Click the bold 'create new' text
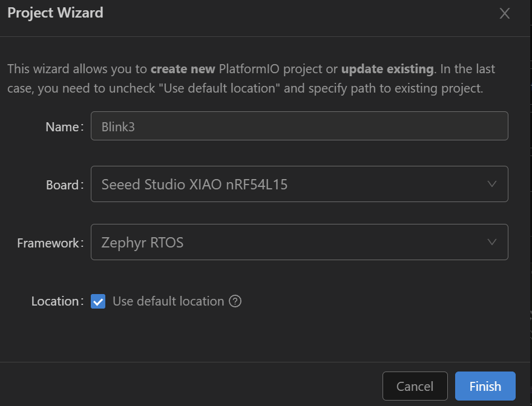532x406 pixels. [x=183, y=69]
